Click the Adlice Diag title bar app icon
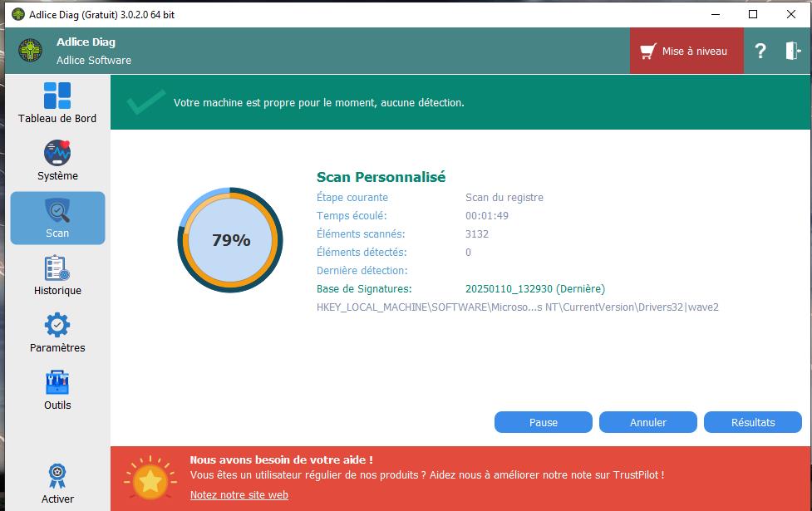The width and height of the screenshot is (812, 511). [x=18, y=14]
